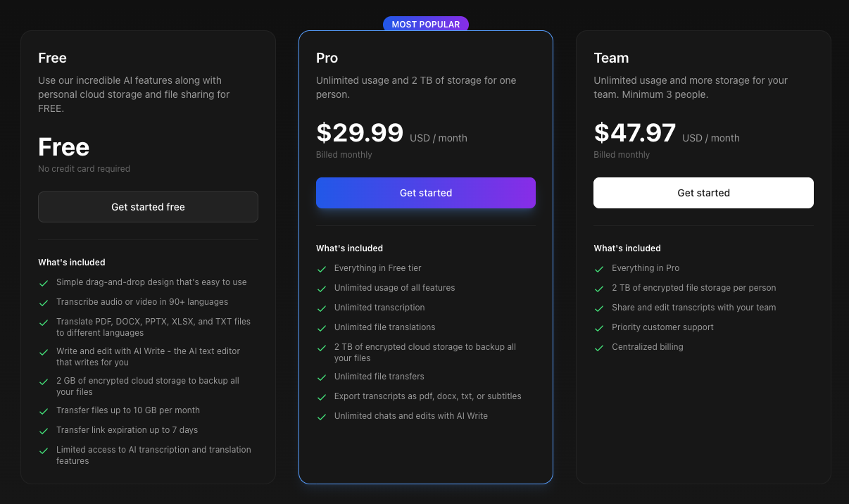Screen dimensions: 849x504
Task: Click Get started on the Pro plan
Action: pos(425,192)
